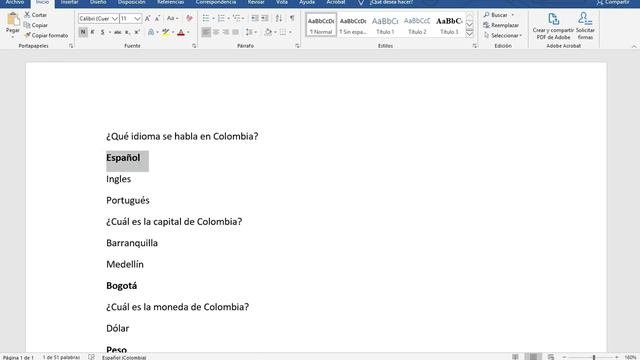Apply the red font color swatch

[x=181, y=32]
